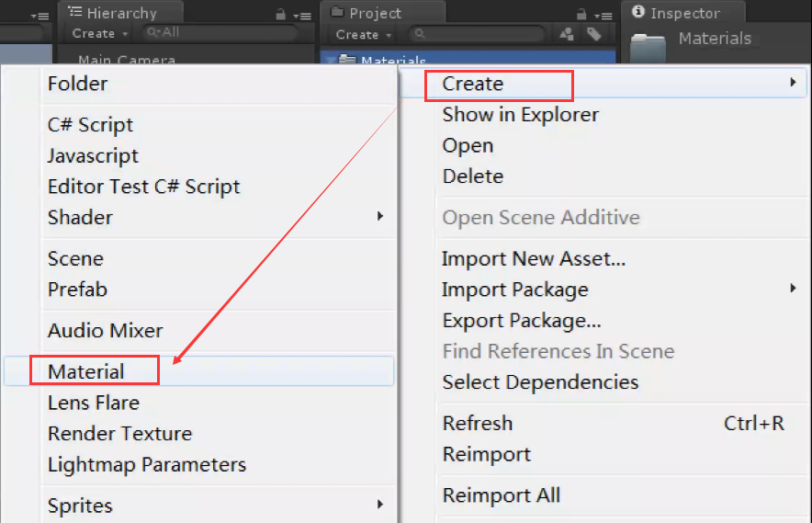Open the Create item in context menu
The image size is (812, 523).
[603, 84]
